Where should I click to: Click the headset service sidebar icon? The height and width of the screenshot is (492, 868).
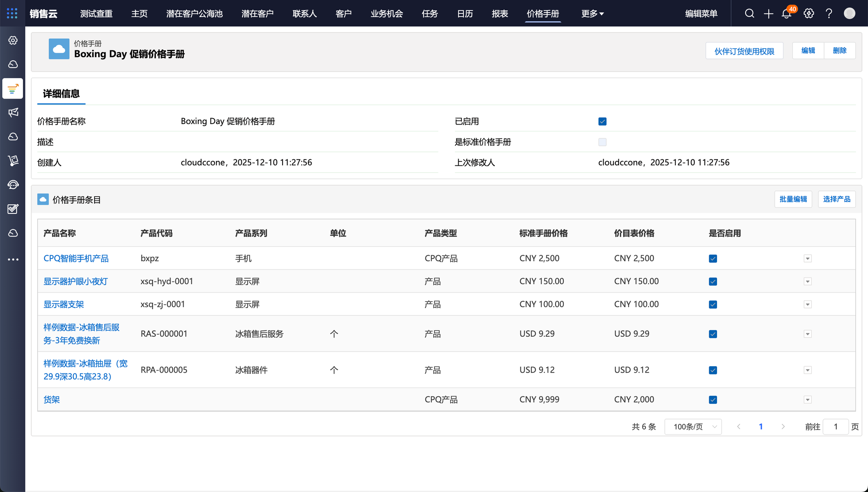point(13,185)
